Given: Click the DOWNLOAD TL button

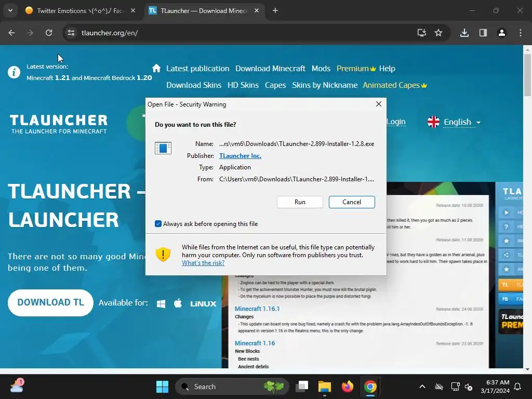Looking at the screenshot, I should pyautogui.click(x=50, y=303).
